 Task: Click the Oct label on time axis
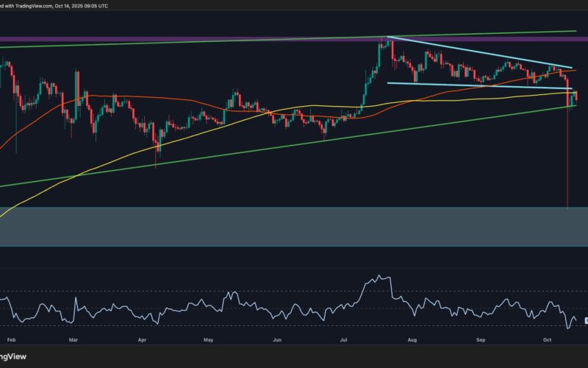546,341
